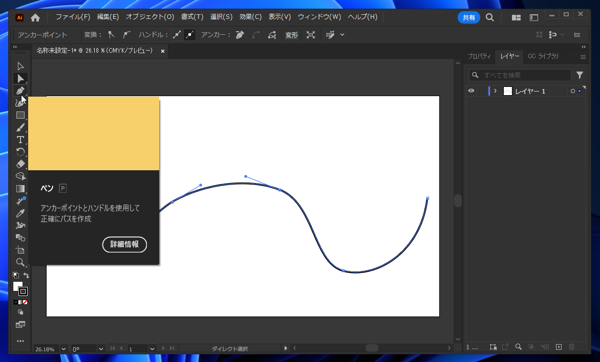Expand the レイヤー 1 layer contents
This screenshot has width=600, height=362.
click(x=495, y=91)
